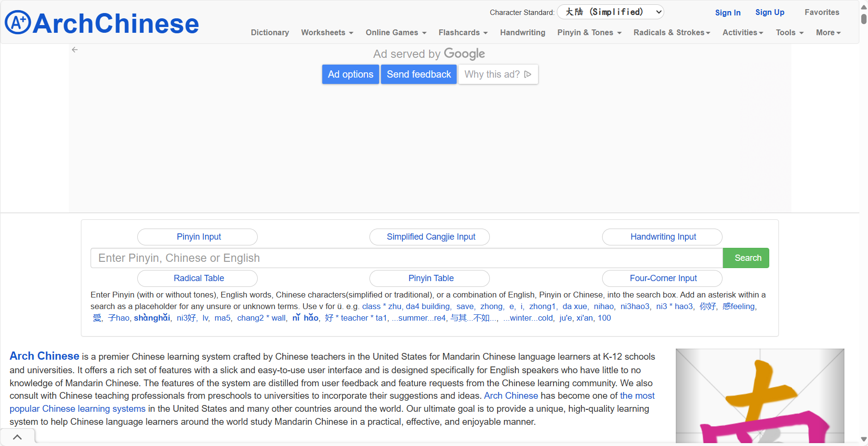
Task: Click the ad back arrow icon
Action: click(75, 50)
